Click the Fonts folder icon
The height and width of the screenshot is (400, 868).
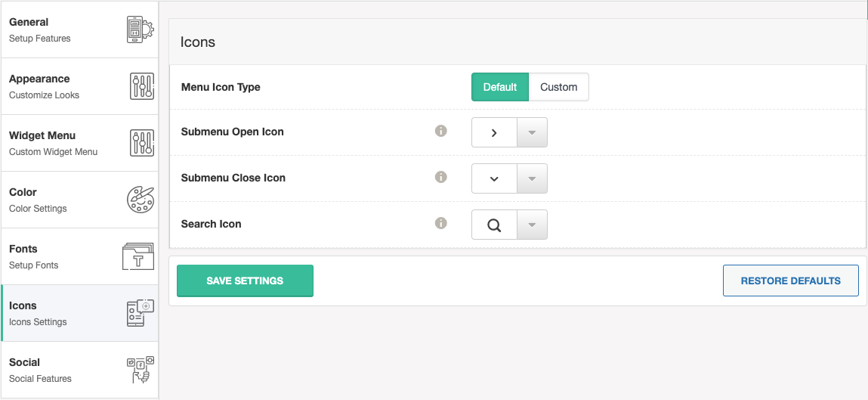coord(137,256)
